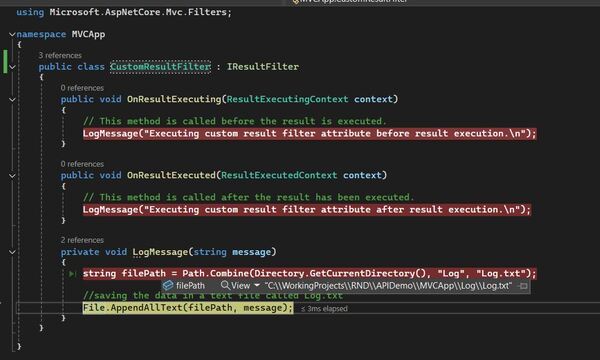
Task: Click the OnResultExecuting method name
Action: (174, 99)
